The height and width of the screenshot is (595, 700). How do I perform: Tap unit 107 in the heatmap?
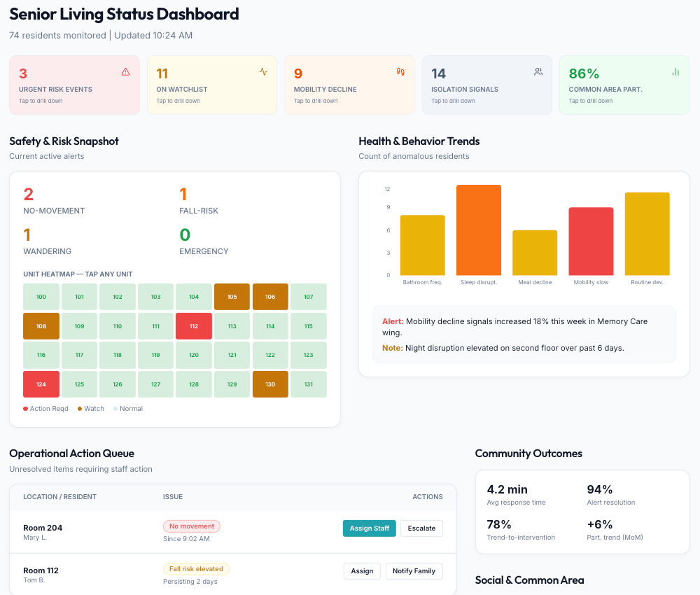point(309,297)
